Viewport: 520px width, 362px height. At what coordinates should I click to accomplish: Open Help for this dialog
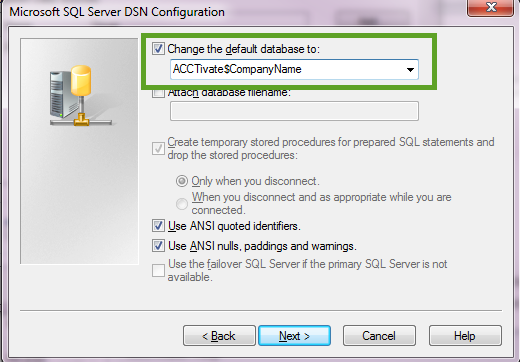click(465, 336)
